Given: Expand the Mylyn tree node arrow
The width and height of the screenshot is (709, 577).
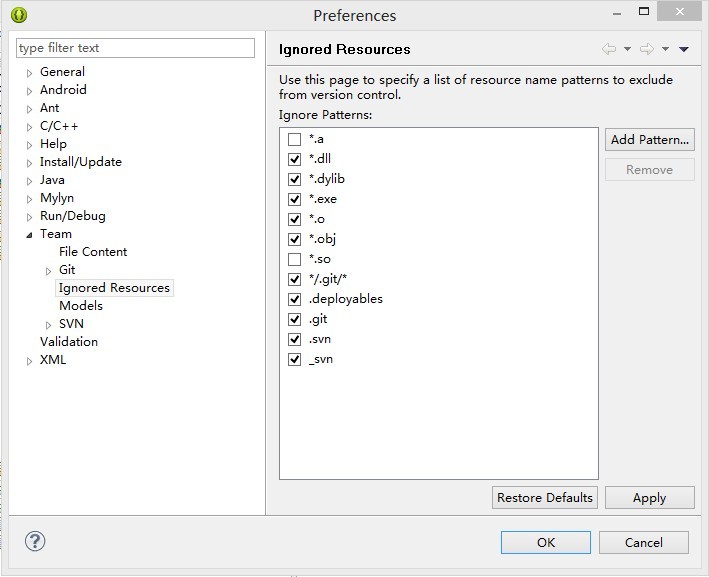Looking at the screenshot, I should (x=29, y=199).
